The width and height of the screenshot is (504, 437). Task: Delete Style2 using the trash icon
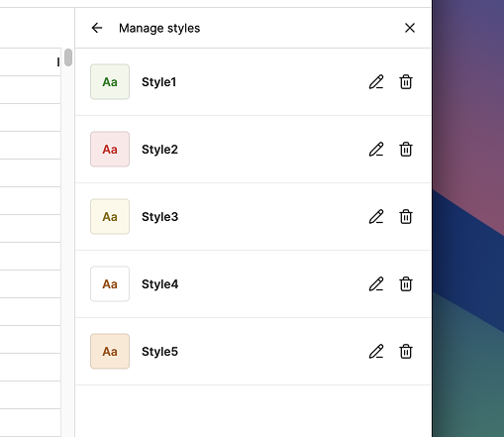(406, 150)
